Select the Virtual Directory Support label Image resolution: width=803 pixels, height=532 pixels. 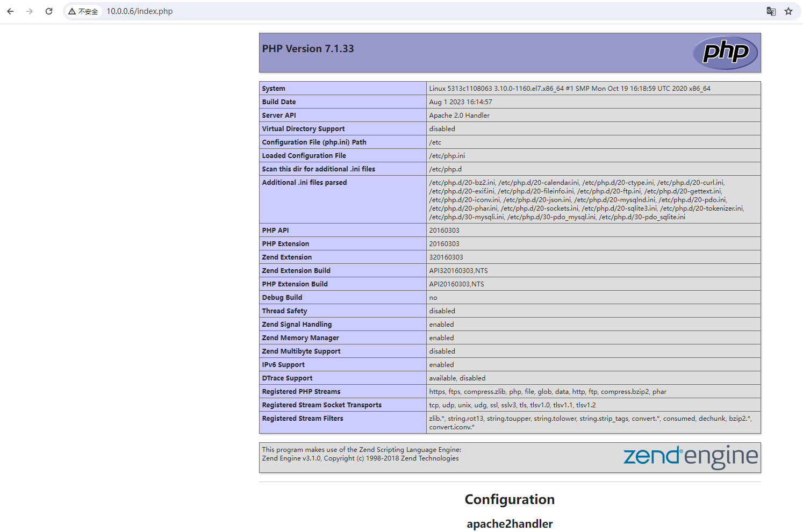(x=304, y=129)
